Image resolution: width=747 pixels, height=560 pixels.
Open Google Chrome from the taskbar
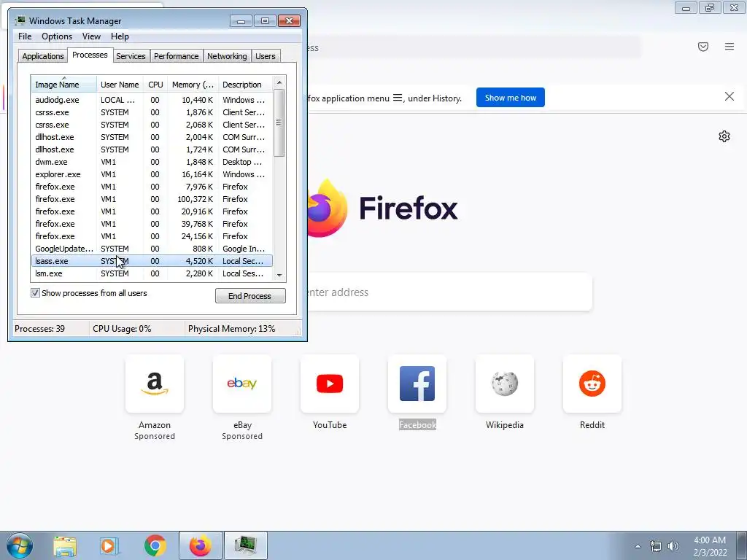pyautogui.click(x=155, y=545)
